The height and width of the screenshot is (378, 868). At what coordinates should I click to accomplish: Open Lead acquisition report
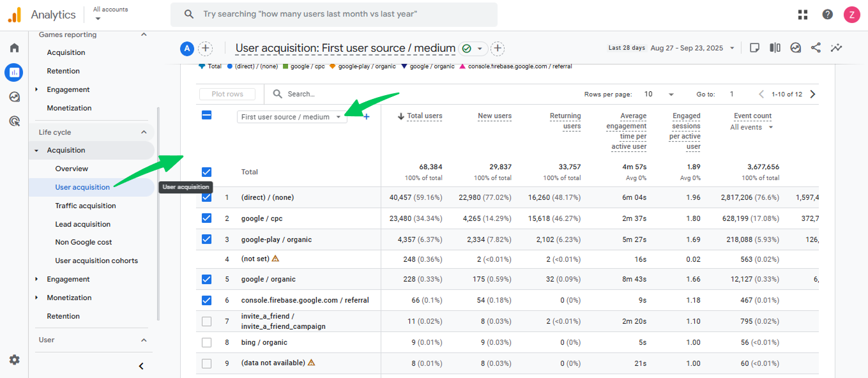click(x=83, y=224)
